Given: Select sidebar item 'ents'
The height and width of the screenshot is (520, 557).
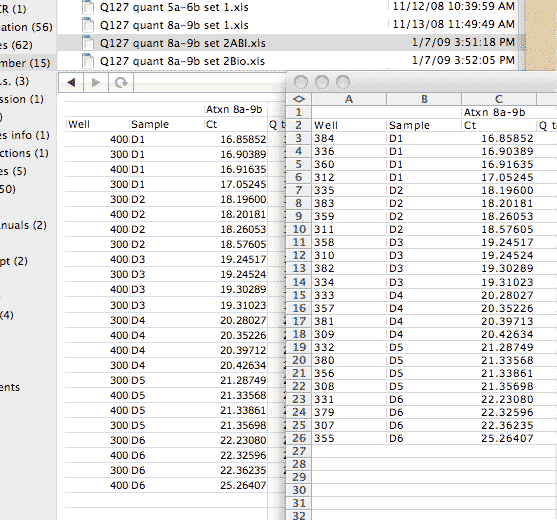Looking at the screenshot, I should pyautogui.click(x=10, y=387).
